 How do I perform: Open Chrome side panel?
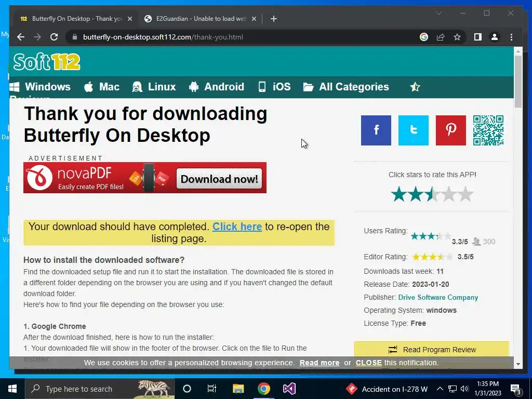(478, 37)
